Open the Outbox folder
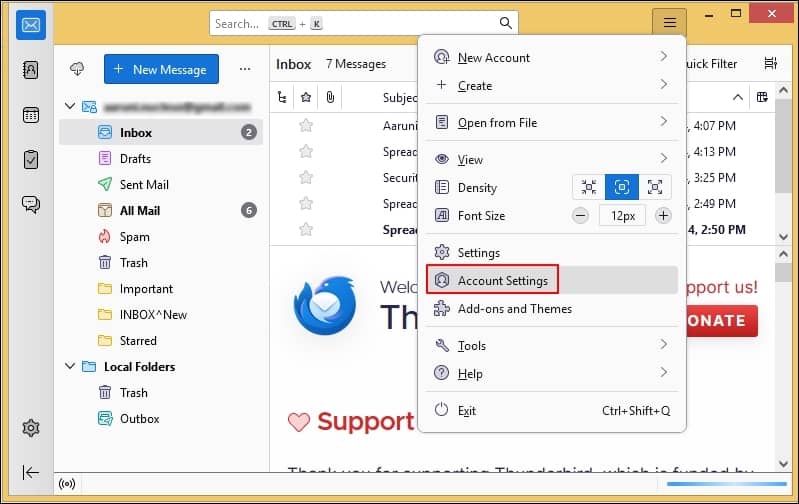Viewport: 799px width, 504px height. click(161, 418)
